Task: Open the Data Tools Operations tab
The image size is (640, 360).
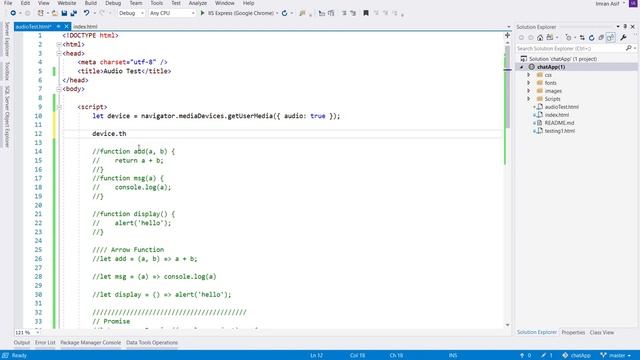Action: [152, 343]
